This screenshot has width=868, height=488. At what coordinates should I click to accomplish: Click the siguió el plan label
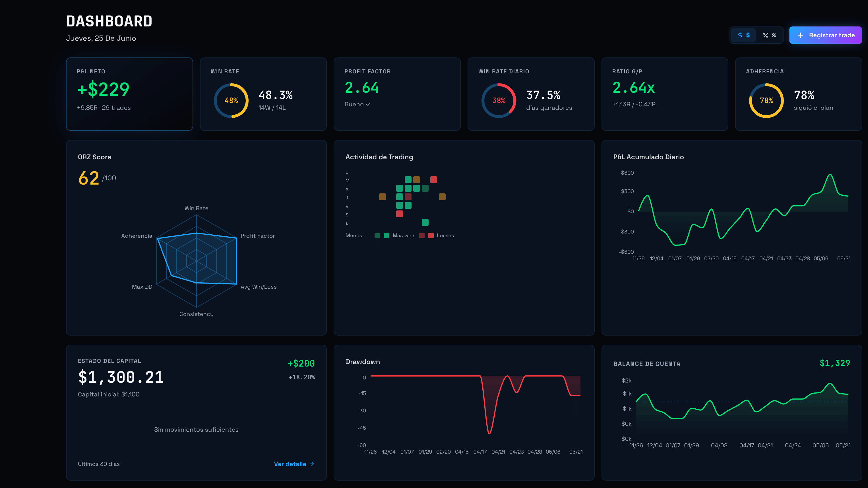813,108
